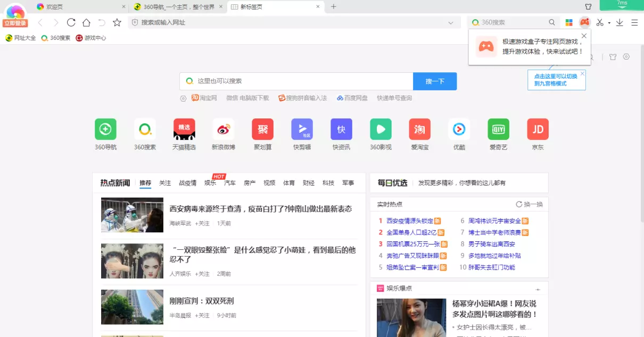Follow 海峡军武 with +关注
The height and width of the screenshot is (337, 644).
click(202, 223)
